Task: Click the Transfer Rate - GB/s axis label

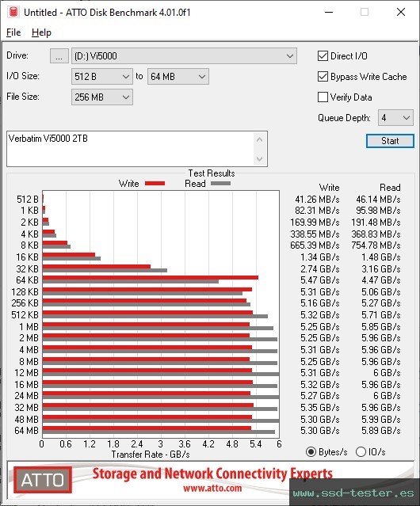Action: (151, 455)
